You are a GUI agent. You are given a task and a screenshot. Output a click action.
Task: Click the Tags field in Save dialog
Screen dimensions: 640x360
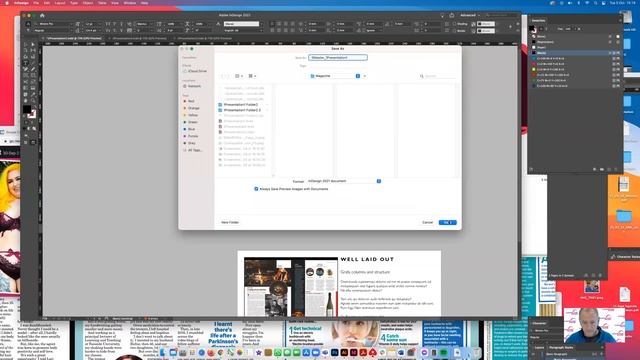point(338,65)
